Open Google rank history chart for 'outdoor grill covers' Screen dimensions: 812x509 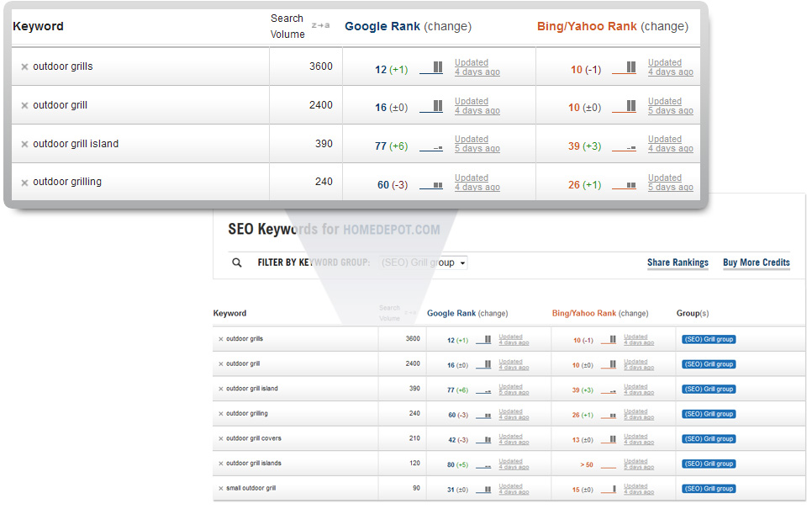pos(483,439)
